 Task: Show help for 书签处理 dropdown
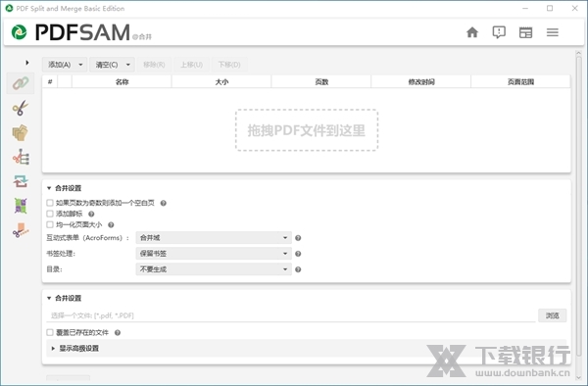[x=298, y=254]
